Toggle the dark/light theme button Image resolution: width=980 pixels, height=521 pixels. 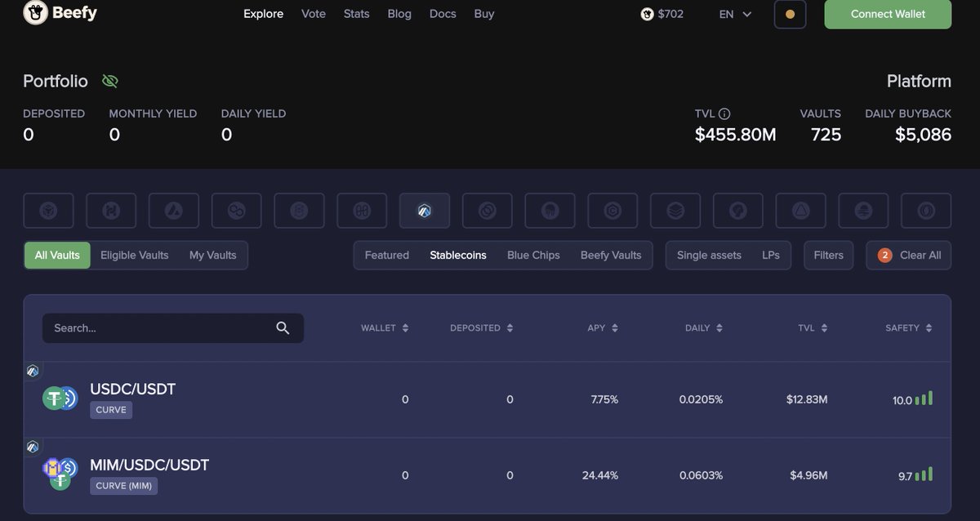[790, 14]
